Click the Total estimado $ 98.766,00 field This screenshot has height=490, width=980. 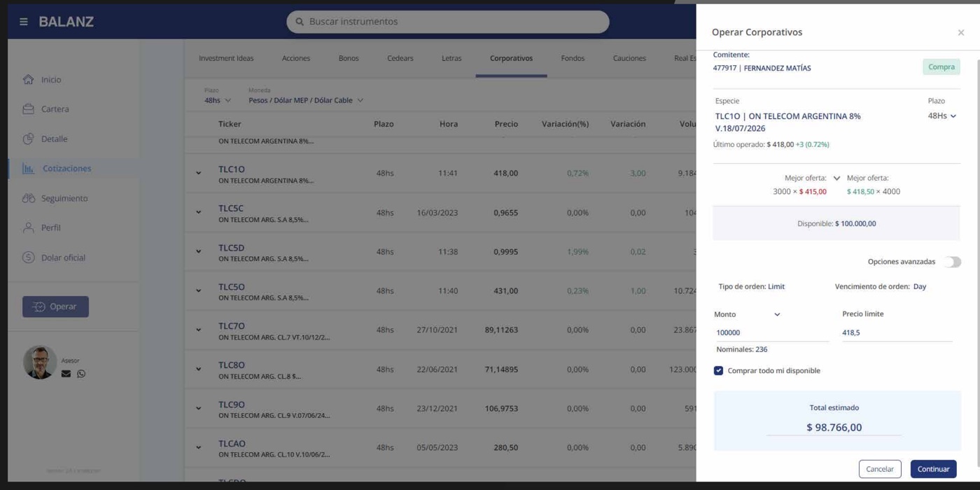[x=834, y=427]
